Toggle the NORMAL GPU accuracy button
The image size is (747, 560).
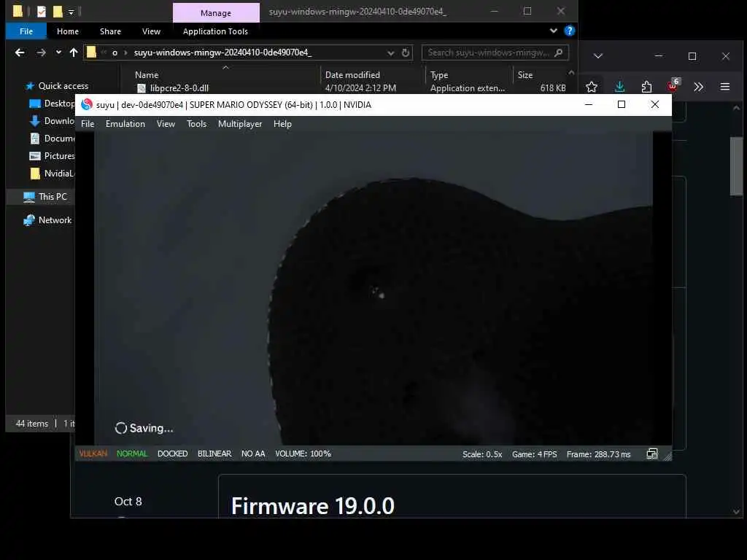click(x=132, y=454)
